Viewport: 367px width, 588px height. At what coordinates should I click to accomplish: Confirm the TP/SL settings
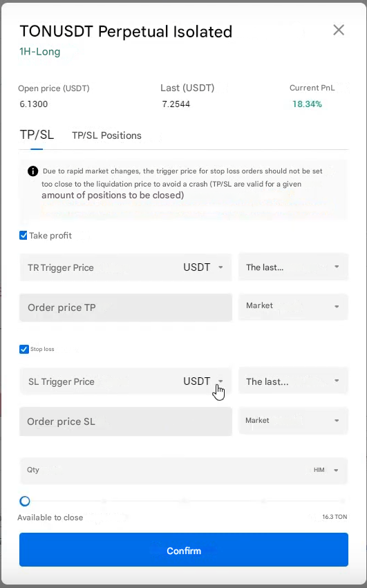(x=184, y=550)
